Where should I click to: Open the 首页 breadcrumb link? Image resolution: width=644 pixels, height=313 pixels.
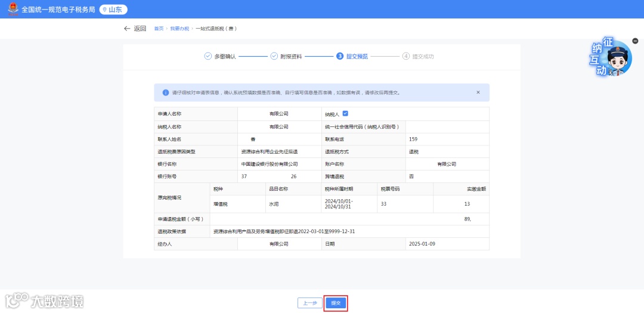[159, 29]
